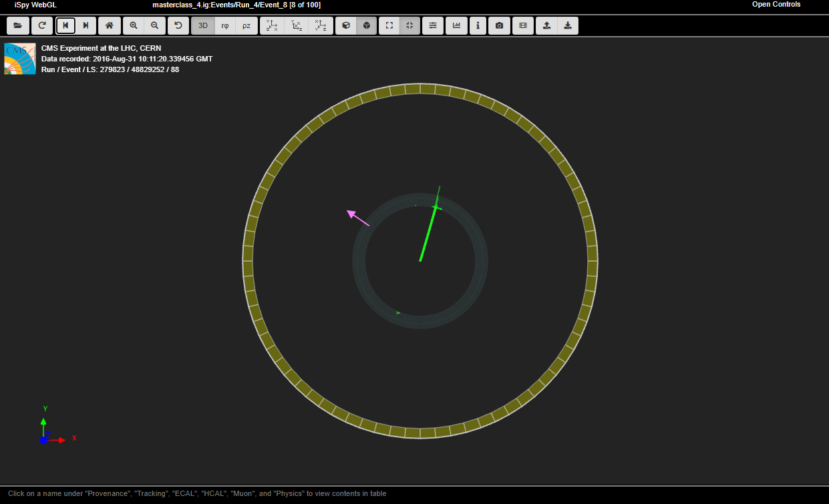This screenshot has width=829, height=504.
Task: Open the settings sliders panel
Action: tap(433, 25)
